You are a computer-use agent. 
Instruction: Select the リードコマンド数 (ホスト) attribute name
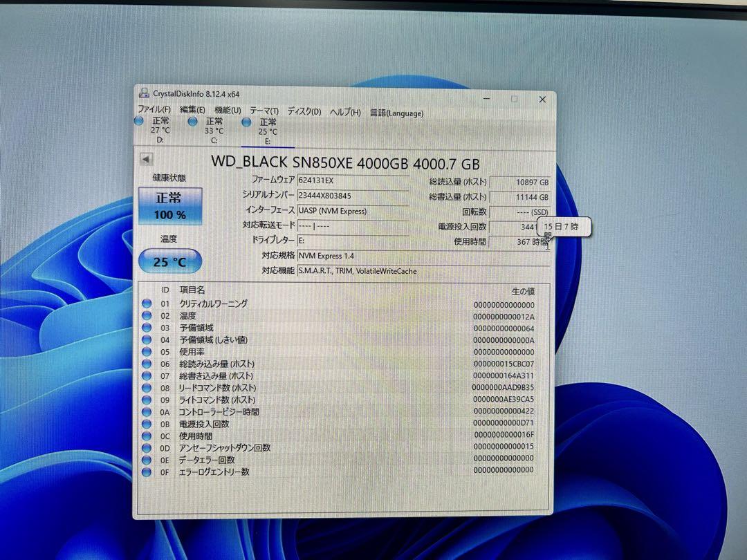[217, 388]
